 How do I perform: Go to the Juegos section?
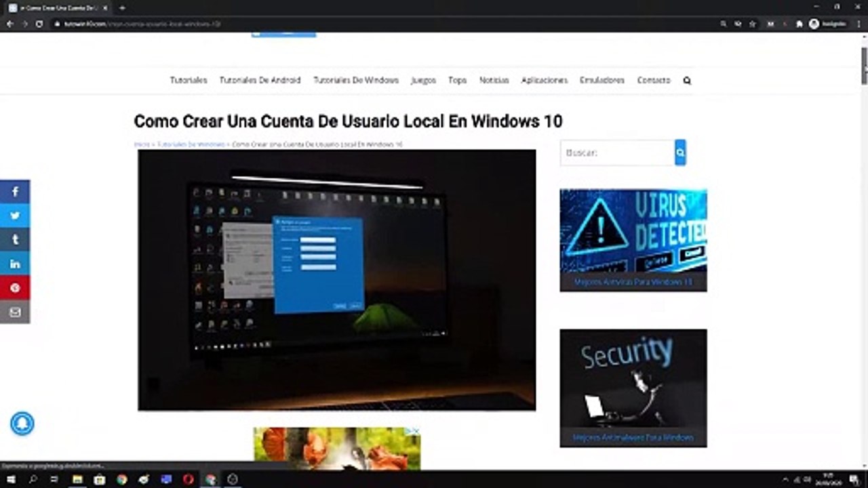point(423,80)
